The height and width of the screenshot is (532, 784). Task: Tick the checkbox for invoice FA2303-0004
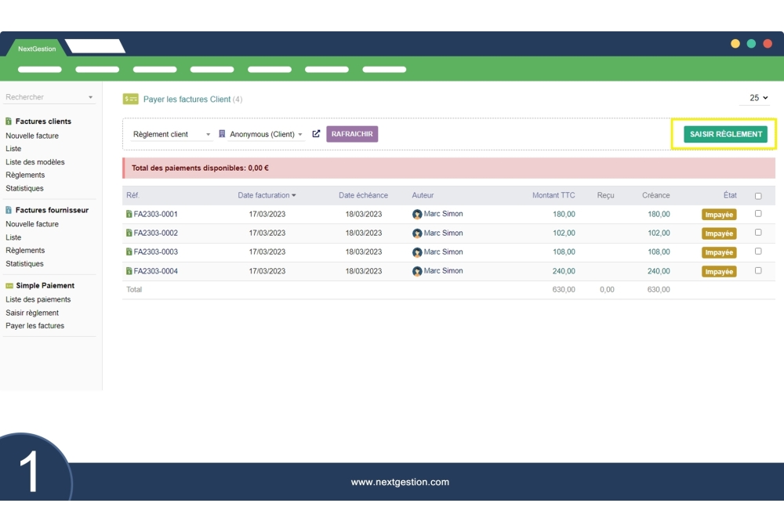[x=757, y=270]
